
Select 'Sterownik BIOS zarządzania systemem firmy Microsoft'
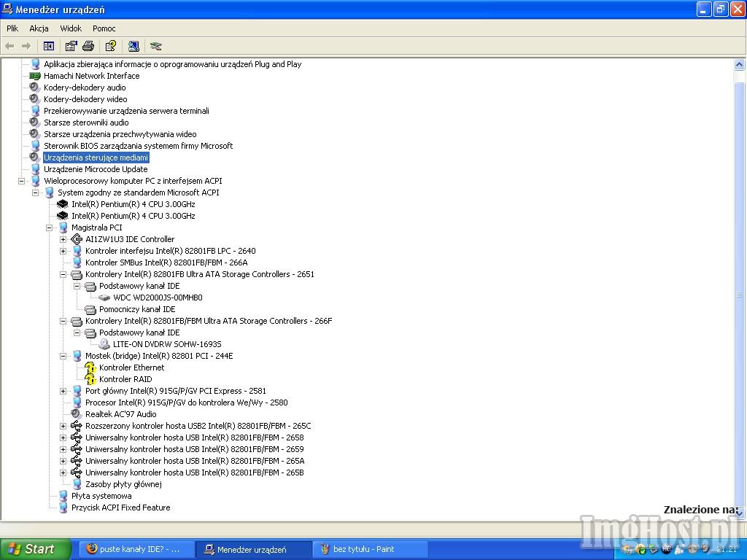[x=138, y=146]
